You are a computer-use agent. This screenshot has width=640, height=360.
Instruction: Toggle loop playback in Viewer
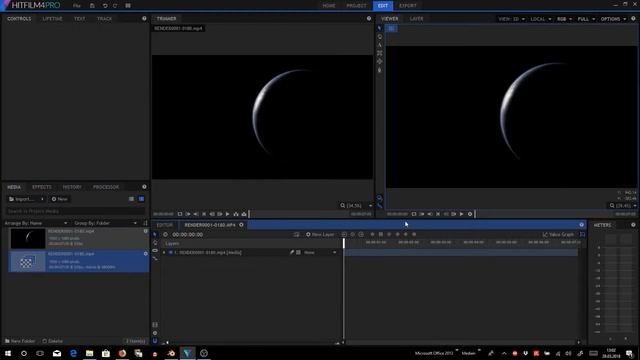tap(414, 214)
